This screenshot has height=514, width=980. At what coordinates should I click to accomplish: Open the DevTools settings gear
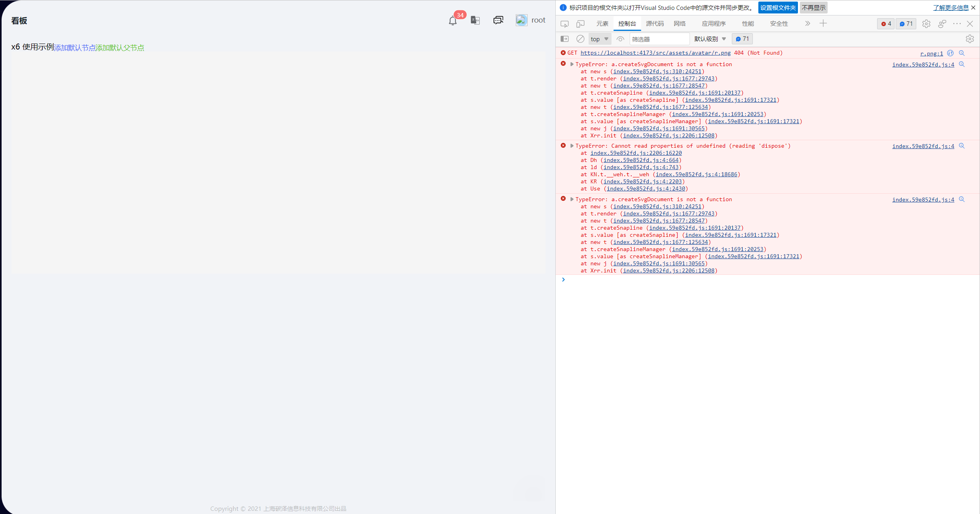coord(926,24)
